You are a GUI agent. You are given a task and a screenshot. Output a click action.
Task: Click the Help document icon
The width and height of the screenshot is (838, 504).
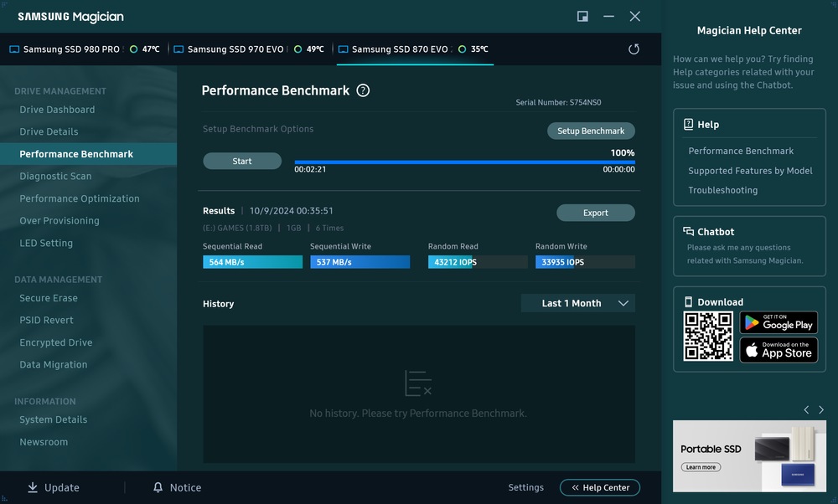(x=688, y=125)
